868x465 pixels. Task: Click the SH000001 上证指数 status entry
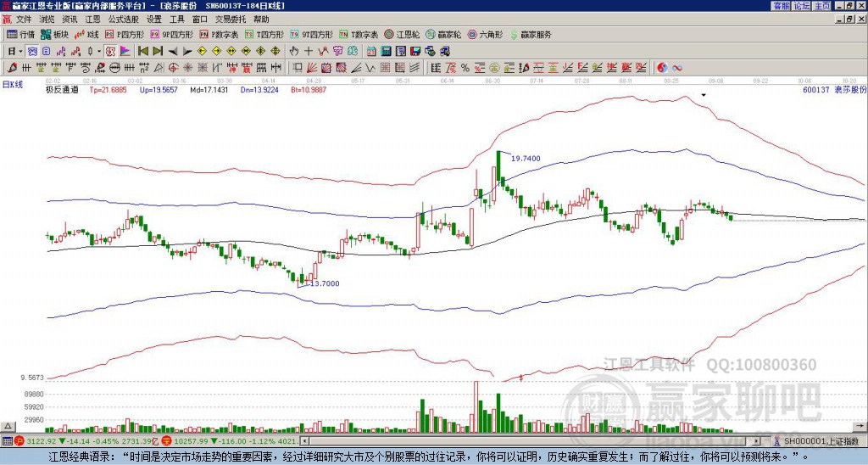818,441
